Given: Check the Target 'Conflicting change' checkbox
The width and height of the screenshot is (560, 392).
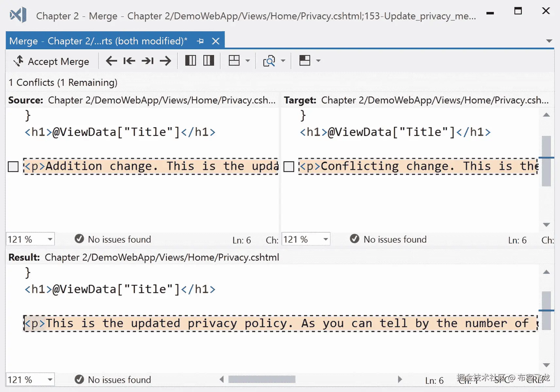Looking at the screenshot, I should [289, 167].
